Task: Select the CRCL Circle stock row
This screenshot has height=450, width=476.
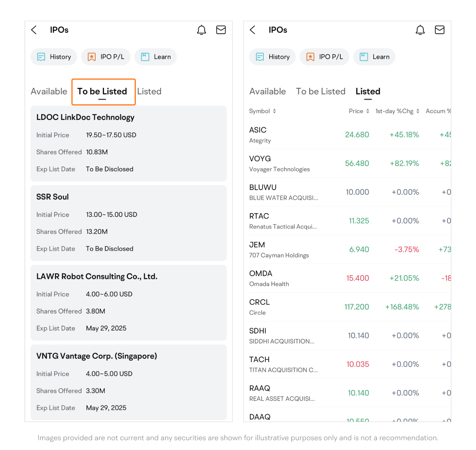Action: click(347, 307)
